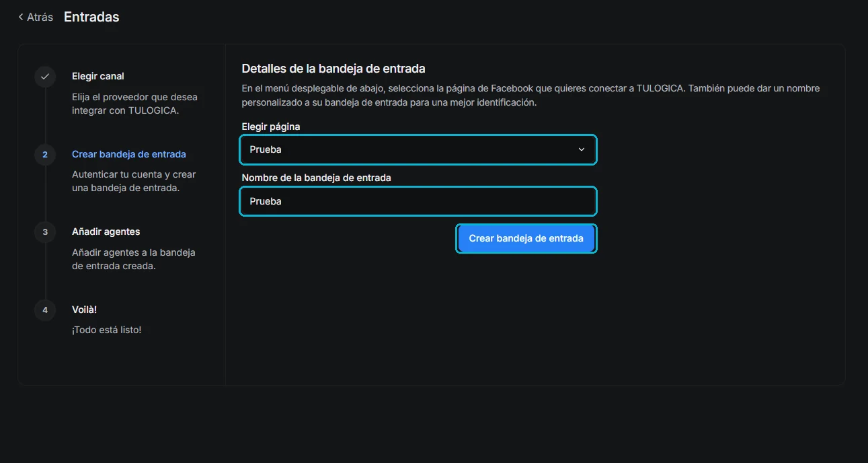The width and height of the screenshot is (868, 463).
Task: Select step 3 number circle
Action: click(45, 232)
